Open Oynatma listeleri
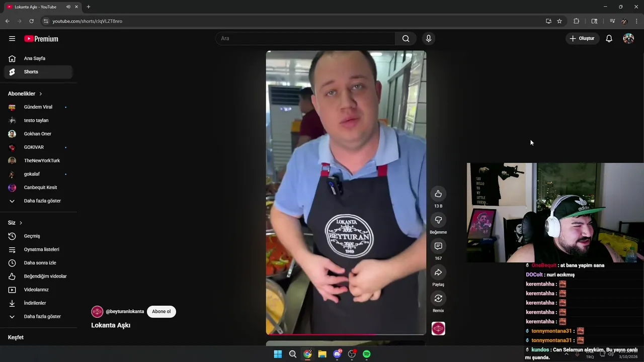This screenshot has height=362, width=644. pyautogui.click(x=38, y=249)
